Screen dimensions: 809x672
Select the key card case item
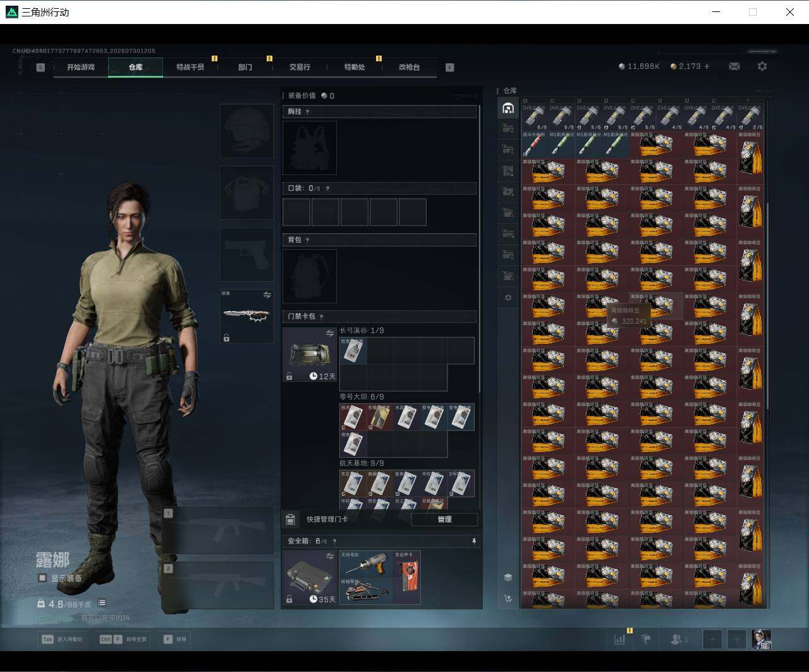tap(310, 355)
